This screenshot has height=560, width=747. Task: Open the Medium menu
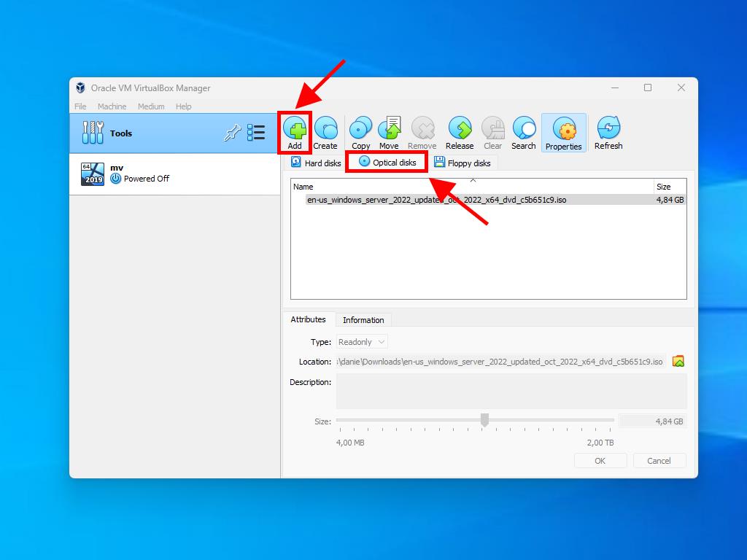point(151,106)
